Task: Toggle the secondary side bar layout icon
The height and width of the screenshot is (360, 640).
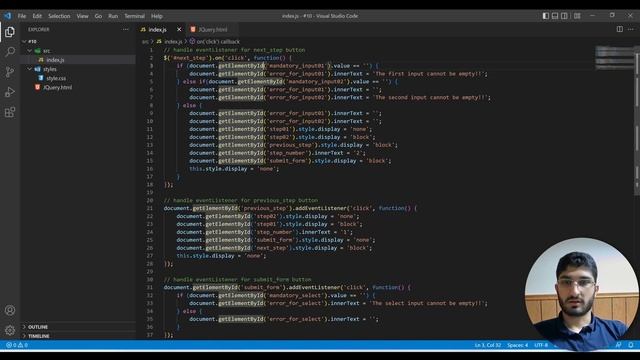Action: 564,16
